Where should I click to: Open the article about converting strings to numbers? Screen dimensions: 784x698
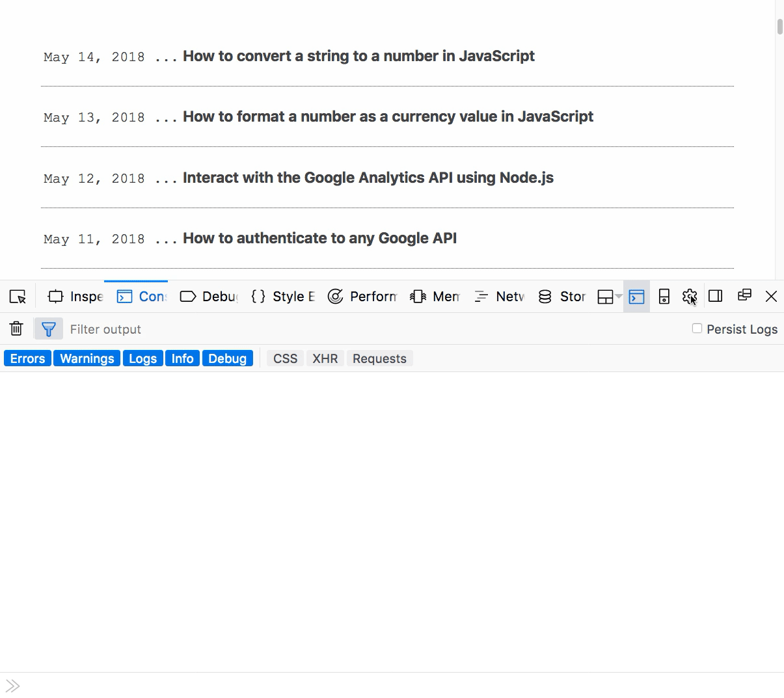[x=358, y=56]
